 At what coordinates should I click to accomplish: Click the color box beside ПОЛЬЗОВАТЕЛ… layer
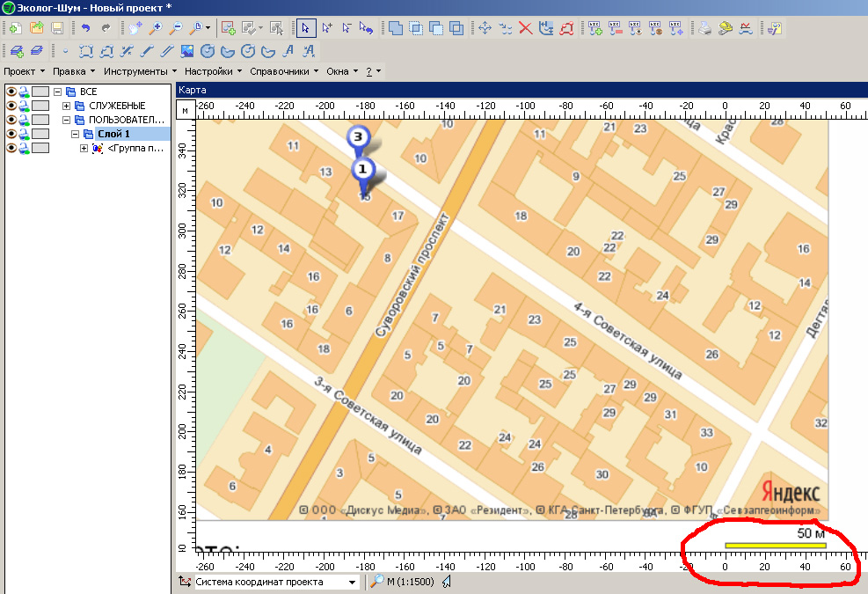(40, 120)
